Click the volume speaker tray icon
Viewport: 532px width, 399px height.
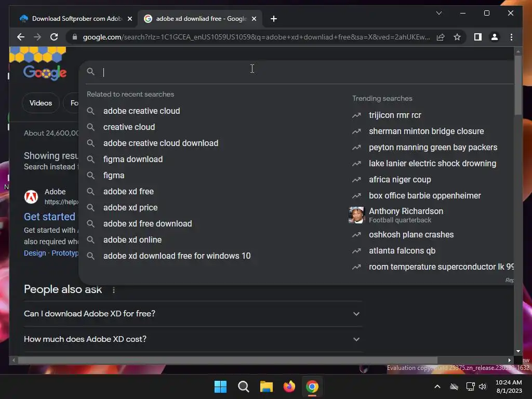tap(483, 387)
